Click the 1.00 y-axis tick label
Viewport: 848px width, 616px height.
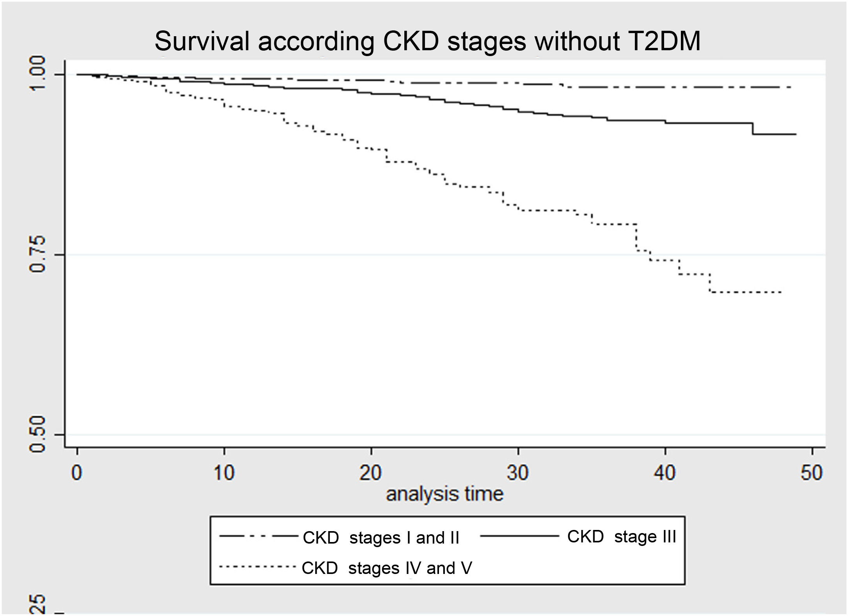[x=38, y=74]
